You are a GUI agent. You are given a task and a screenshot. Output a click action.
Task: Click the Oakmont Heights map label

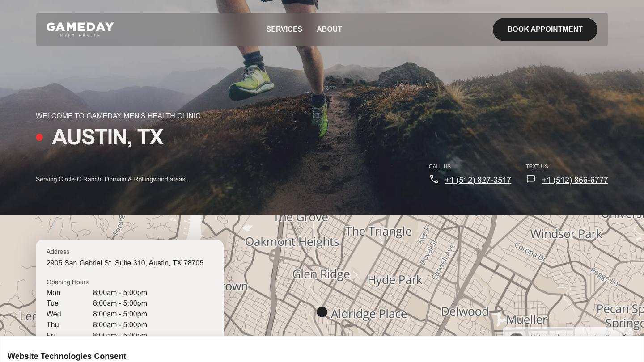coord(292,242)
